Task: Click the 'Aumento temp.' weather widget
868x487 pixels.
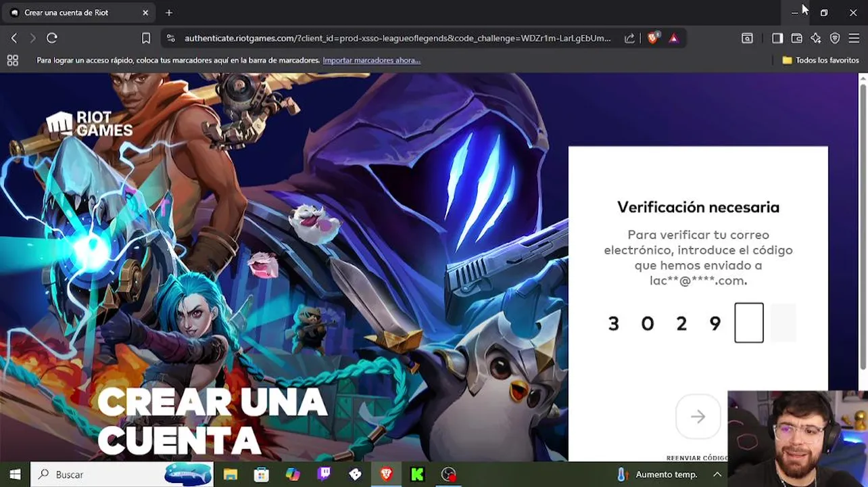Action: 658,474
